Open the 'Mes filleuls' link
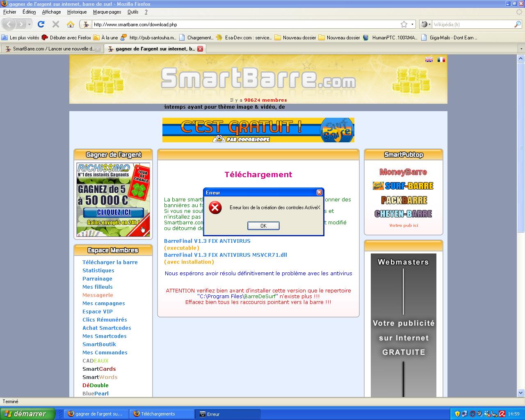Viewport: 525px width, 420px height. click(98, 287)
